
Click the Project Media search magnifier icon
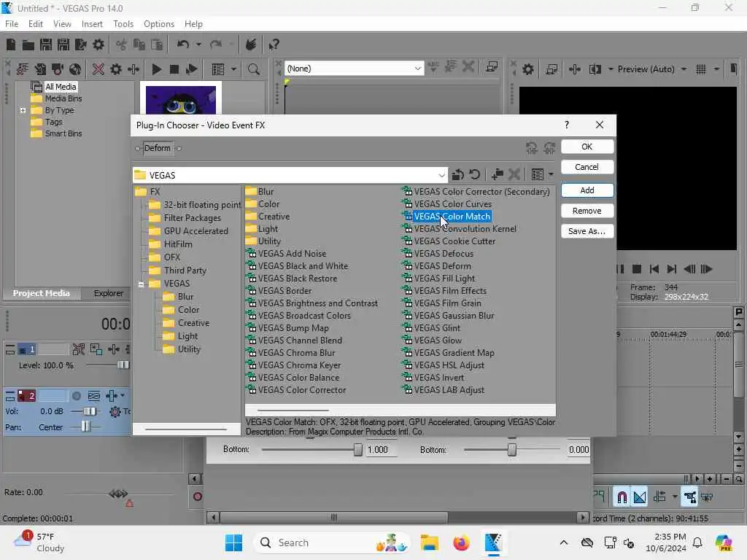click(254, 69)
